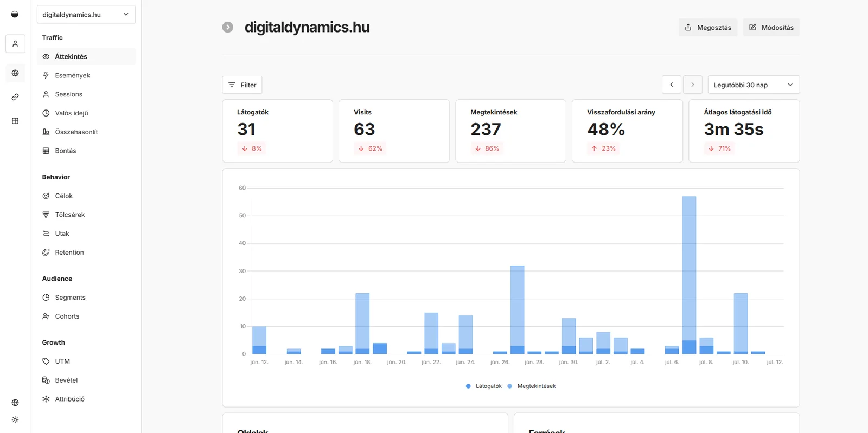This screenshot has height=433, width=868.
Task: Open the boards grid icon in left rail
Action: 15,121
